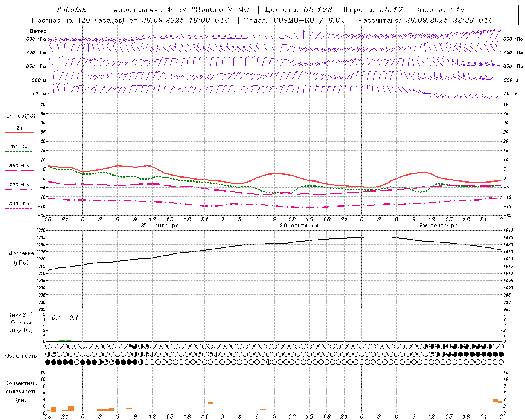This screenshot has height=420, width=525.
Task: Click the Tobolsk station title
Action: pos(71,10)
